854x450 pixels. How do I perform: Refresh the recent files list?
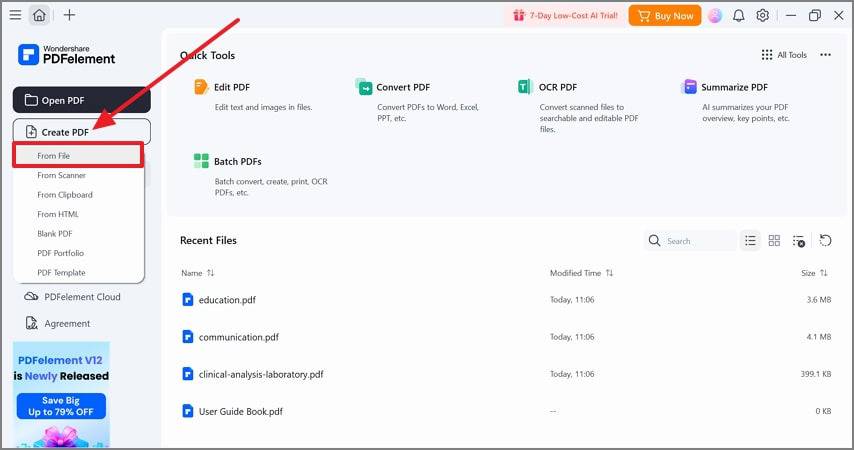click(x=825, y=241)
